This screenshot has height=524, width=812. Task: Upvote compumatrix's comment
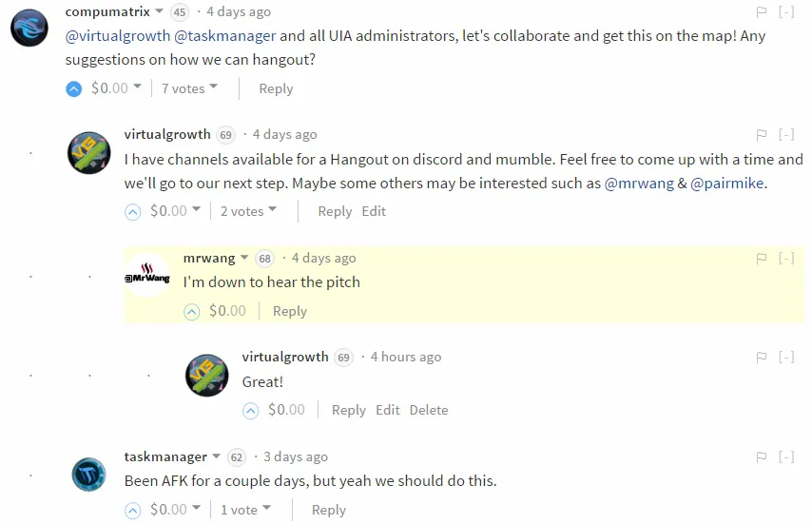(73, 89)
